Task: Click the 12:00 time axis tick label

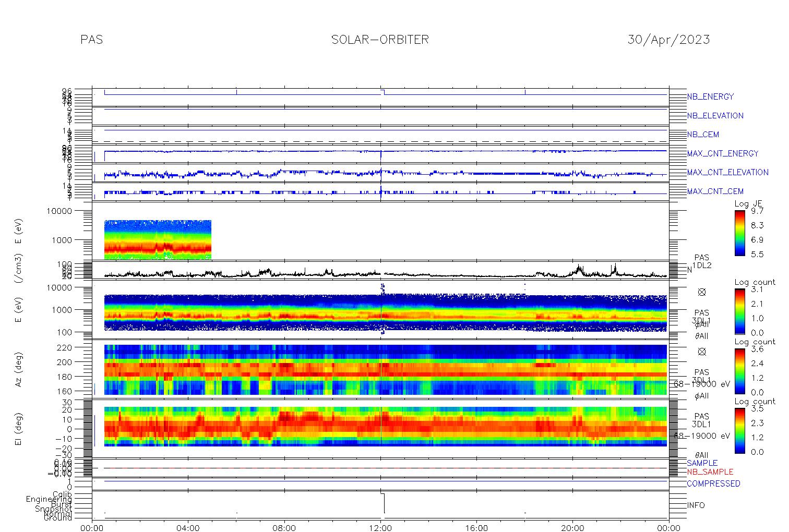Action: [x=380, y=527]
